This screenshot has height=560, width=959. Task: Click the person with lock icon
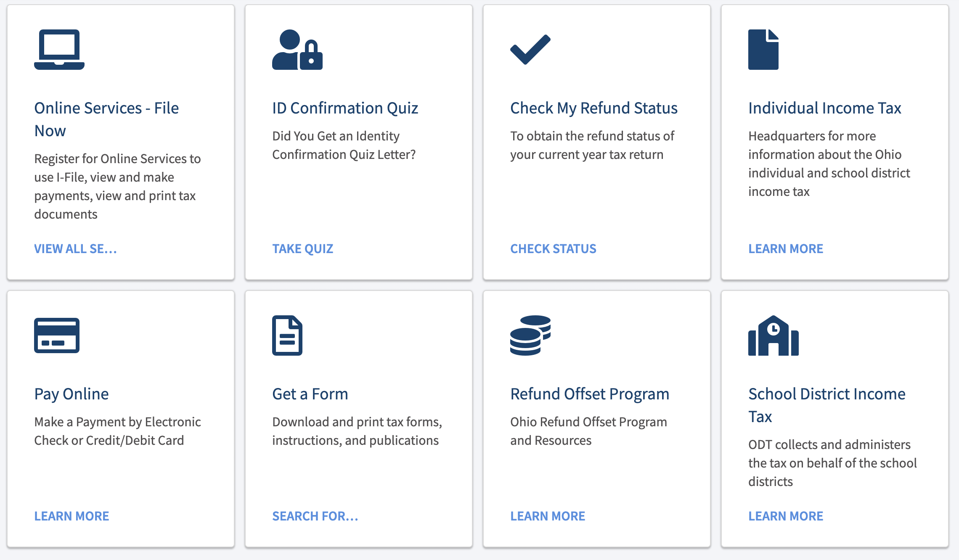click(297, 50)
